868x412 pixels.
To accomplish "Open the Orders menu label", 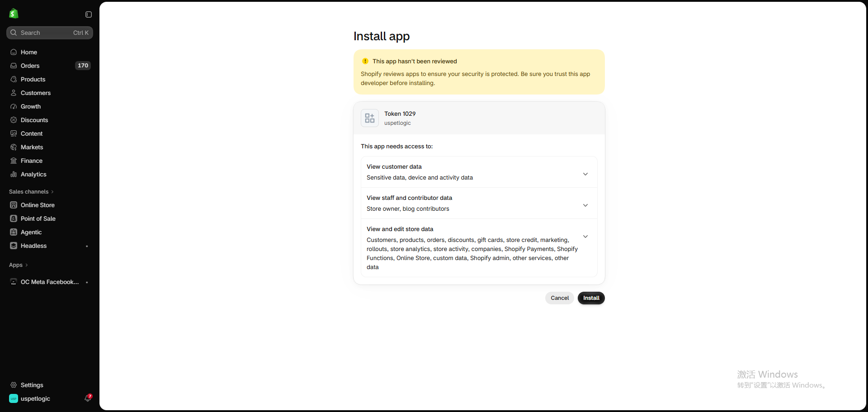I will point(30,66).
